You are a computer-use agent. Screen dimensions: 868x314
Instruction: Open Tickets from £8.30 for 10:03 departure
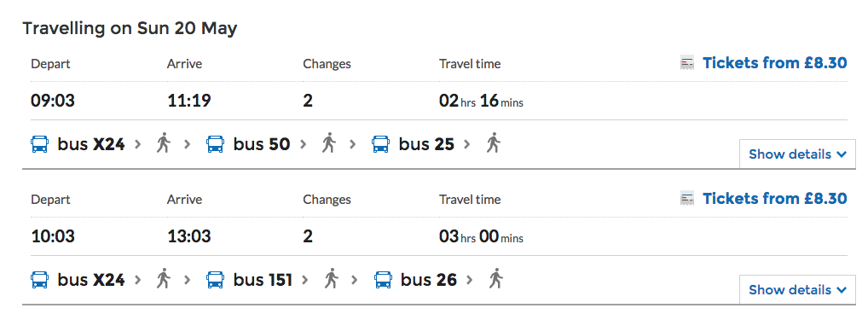point(774,198)
